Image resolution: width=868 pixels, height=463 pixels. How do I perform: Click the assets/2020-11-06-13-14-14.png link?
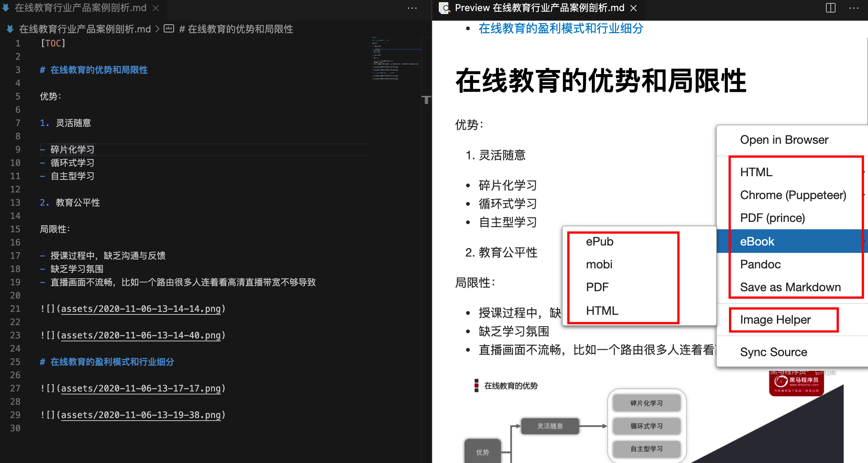pos(140,309)
